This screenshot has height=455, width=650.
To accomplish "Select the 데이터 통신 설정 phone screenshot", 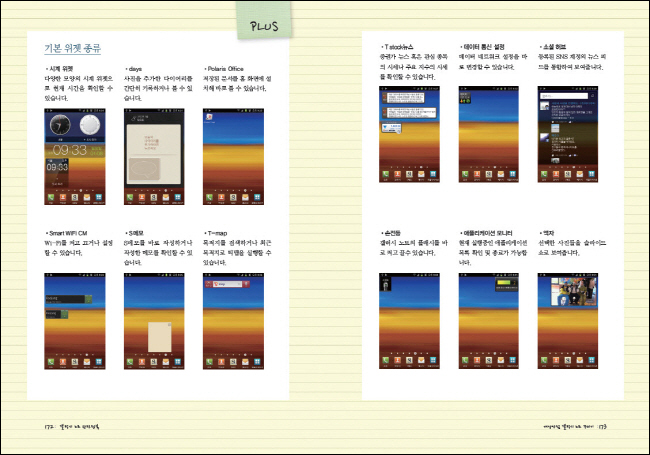I will pos(487,140).
